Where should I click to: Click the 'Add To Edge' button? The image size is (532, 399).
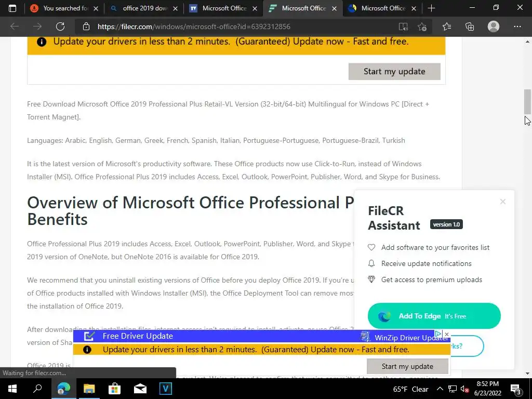pos(434,316)
